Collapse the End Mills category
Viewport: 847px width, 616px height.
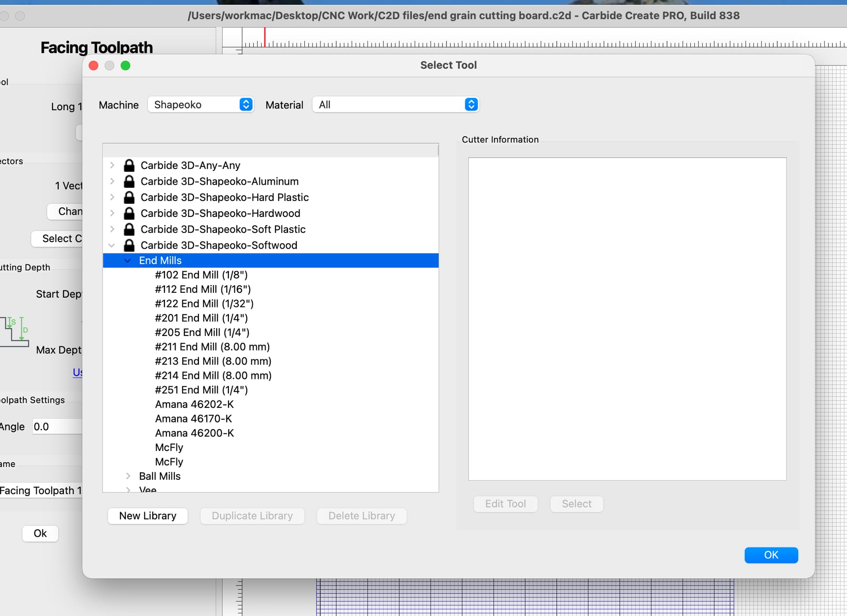pyautogui.click(x=127, y=261)
